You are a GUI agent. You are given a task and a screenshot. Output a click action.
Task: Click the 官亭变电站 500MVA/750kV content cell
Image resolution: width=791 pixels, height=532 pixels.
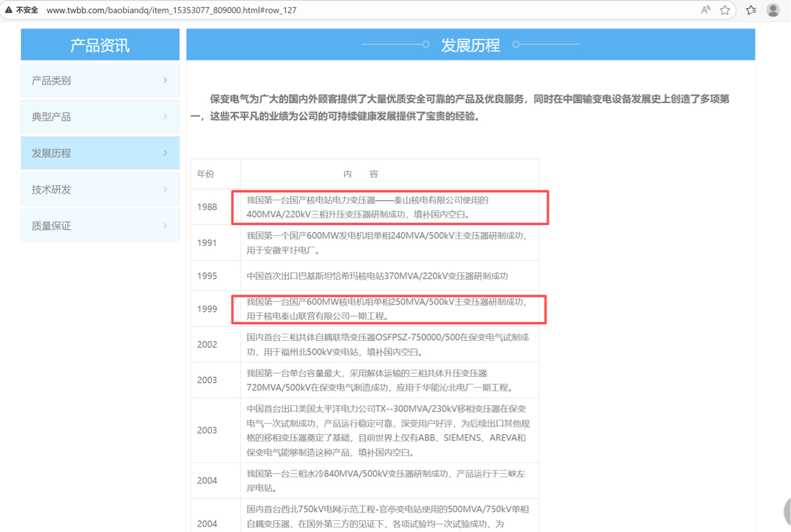click(x=389, y=516)
